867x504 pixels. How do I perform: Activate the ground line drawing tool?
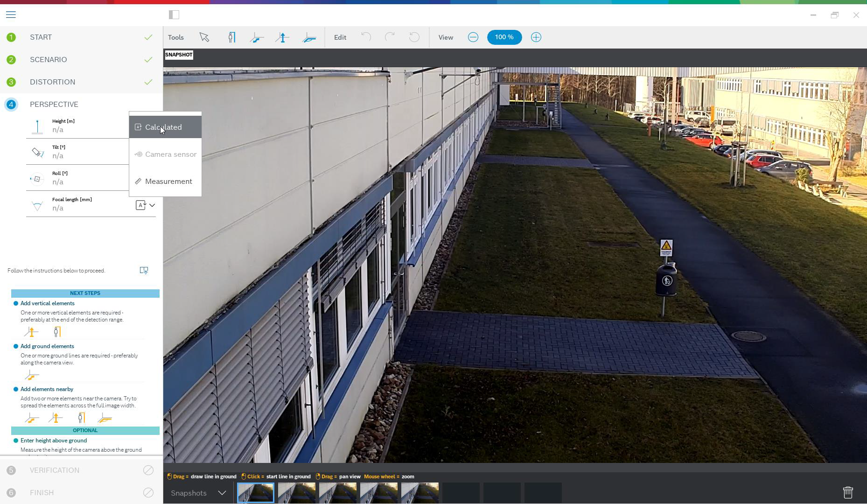pyautogui.click(x=257, y=37)
